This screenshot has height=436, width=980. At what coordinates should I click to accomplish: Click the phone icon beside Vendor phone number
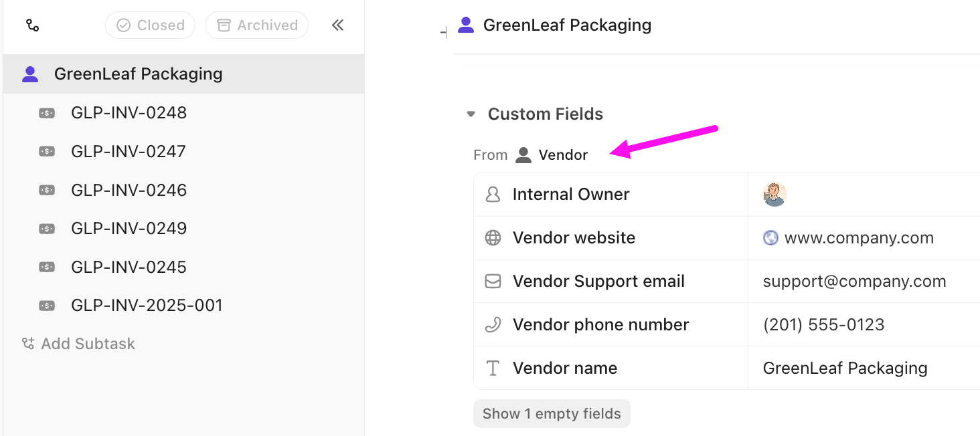pos(493,324)
